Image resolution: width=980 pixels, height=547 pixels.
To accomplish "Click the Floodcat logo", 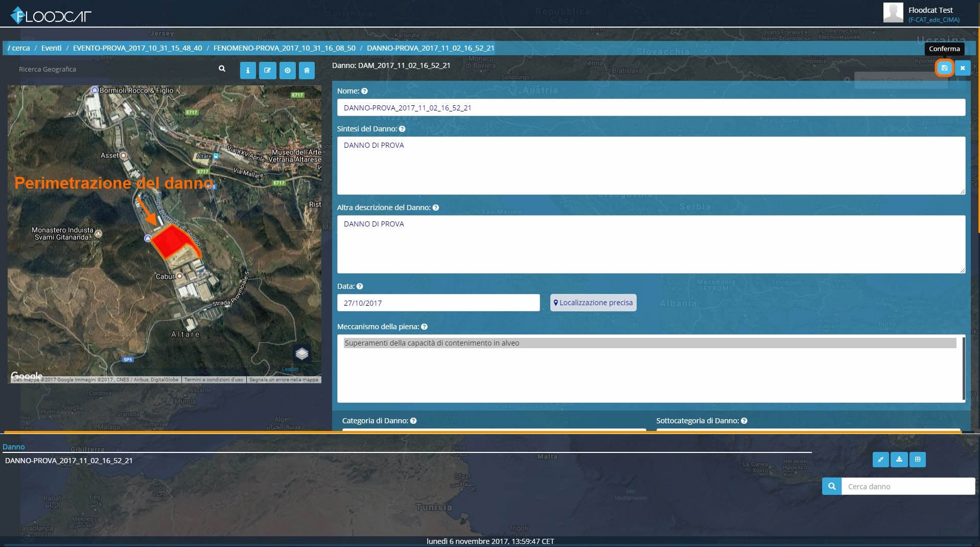I will click(x=51, y=16).
